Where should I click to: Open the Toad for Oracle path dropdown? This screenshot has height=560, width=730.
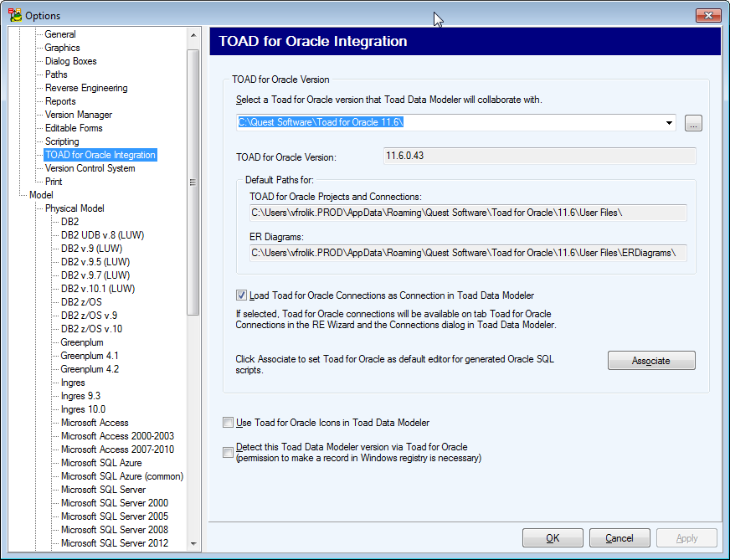click(670, 123)
